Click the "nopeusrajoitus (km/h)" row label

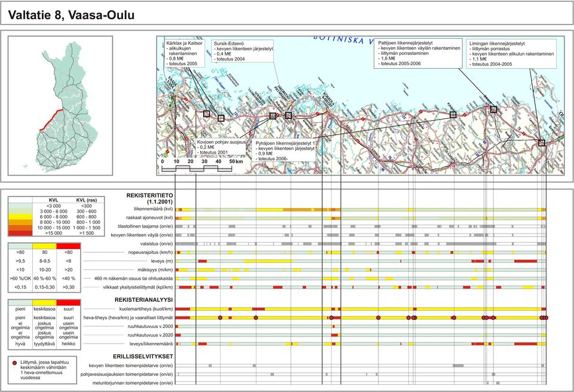151,253
